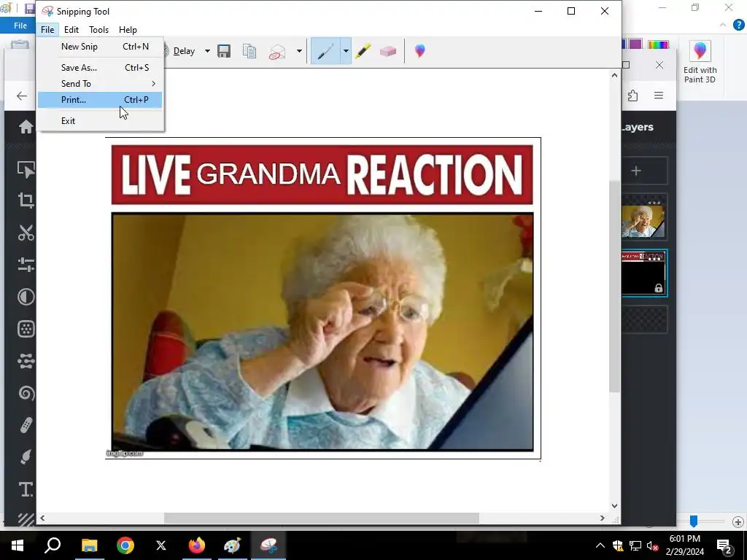Show hidden tray icons chevron
This screenshot has width=747, height=560.
pyautogui.click(x=600, y=545)
